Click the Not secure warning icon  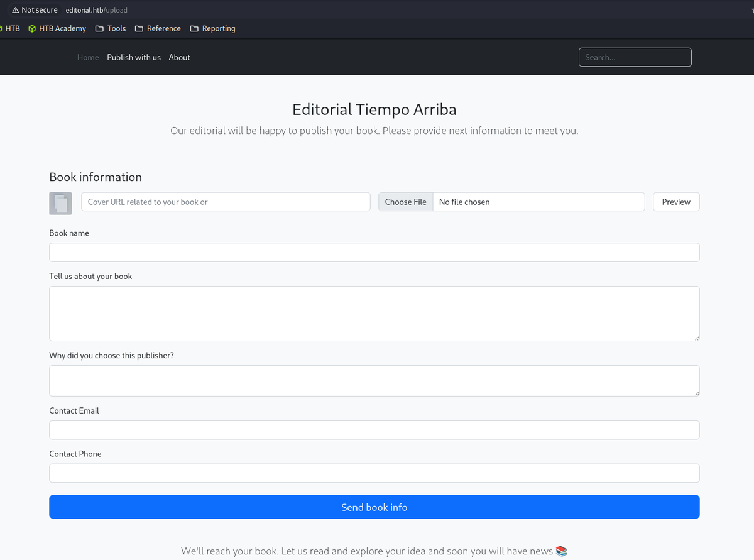point(16,10)
